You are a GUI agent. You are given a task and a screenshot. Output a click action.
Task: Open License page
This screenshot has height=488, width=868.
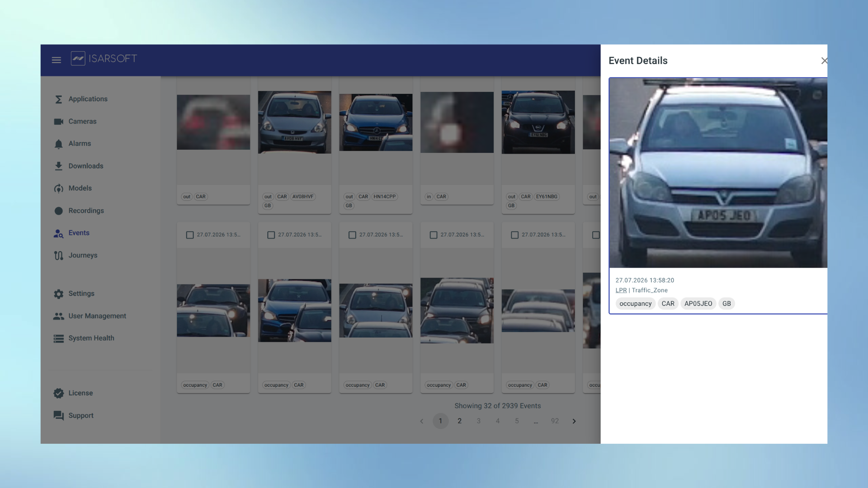click(80, 393)
